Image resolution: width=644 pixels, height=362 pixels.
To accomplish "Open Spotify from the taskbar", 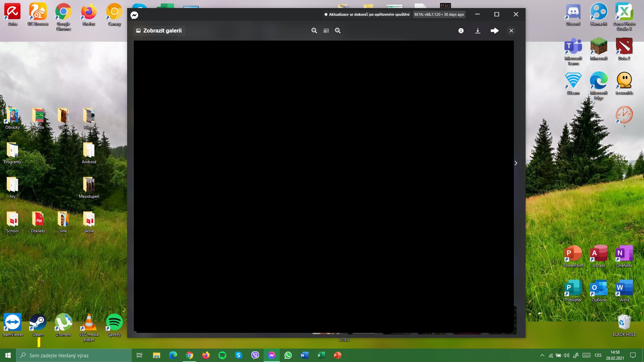I will [x=222, y=355].
